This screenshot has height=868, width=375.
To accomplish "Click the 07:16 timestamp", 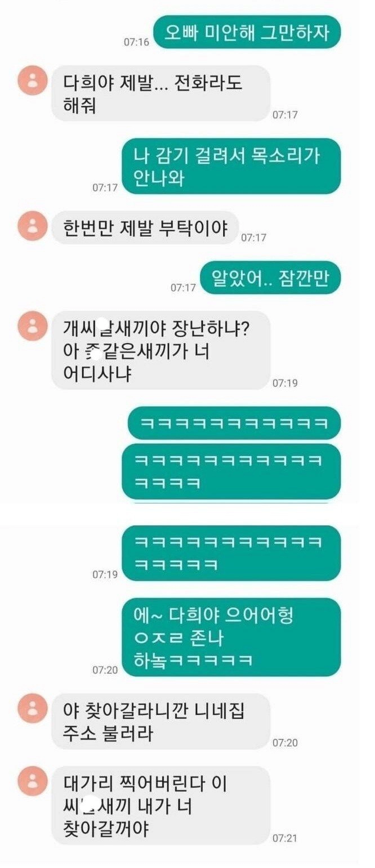I will [136, 42].
